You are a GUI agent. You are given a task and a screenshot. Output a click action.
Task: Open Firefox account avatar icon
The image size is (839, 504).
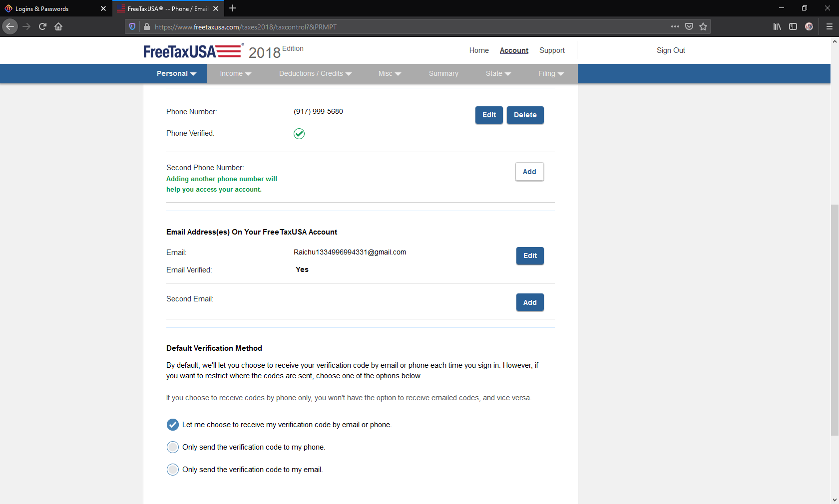point(809,26)
